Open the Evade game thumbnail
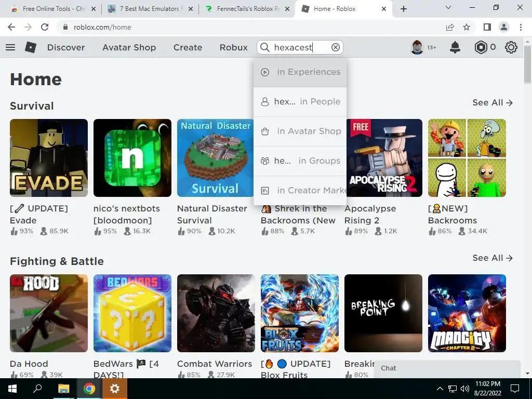The image size is (532, 399). 49,158
